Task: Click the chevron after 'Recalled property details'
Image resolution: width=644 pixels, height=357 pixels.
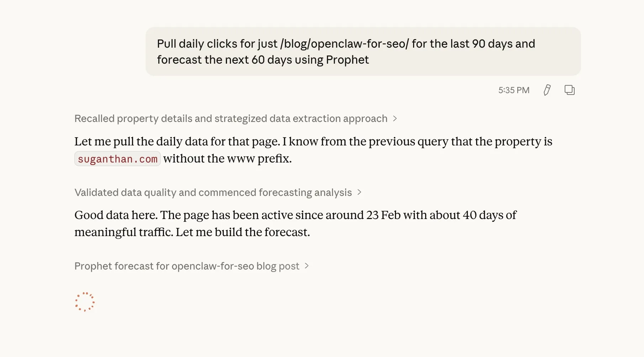Action: pyautogui.click(x=395, y=119)
